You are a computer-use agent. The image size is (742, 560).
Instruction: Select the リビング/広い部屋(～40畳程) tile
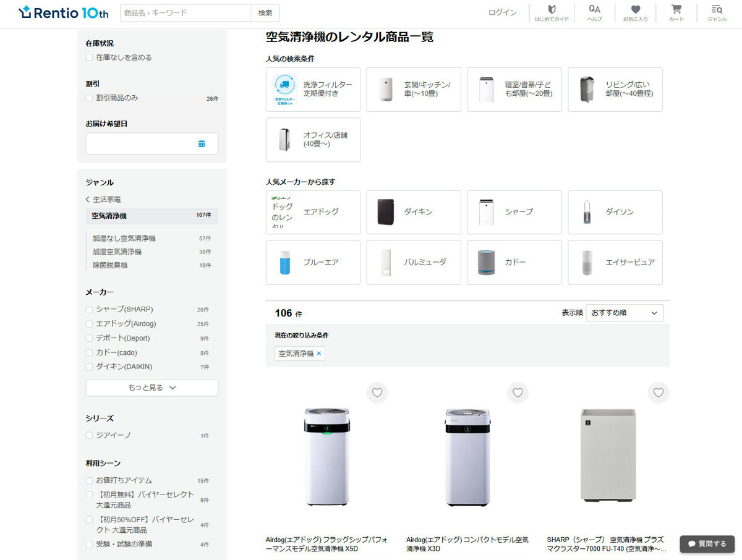point(615,90)
